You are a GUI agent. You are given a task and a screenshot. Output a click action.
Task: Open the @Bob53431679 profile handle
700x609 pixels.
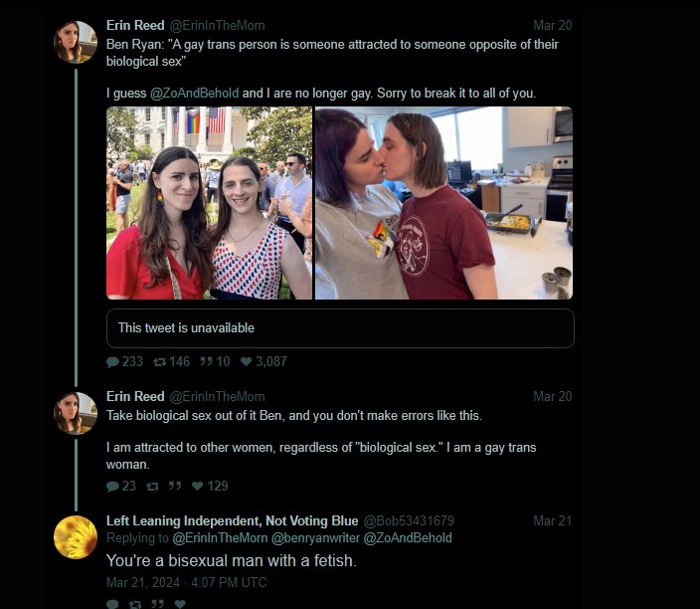pos(409,521)
